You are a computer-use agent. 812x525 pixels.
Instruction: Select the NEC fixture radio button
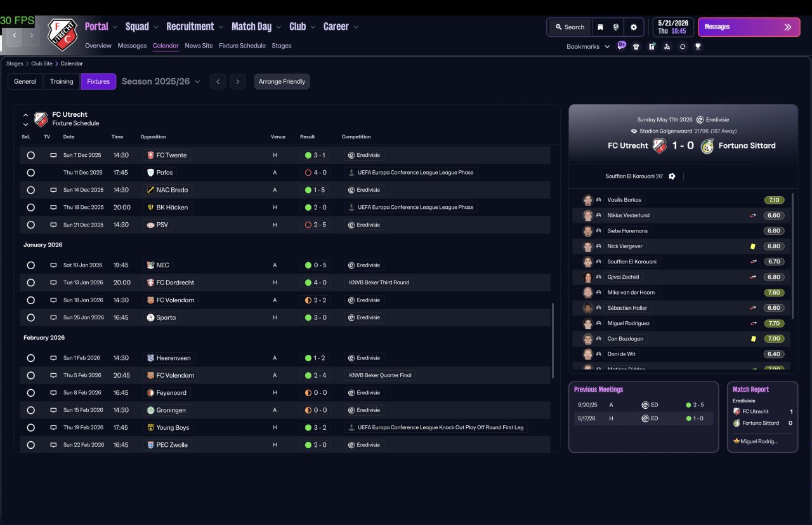30,265
